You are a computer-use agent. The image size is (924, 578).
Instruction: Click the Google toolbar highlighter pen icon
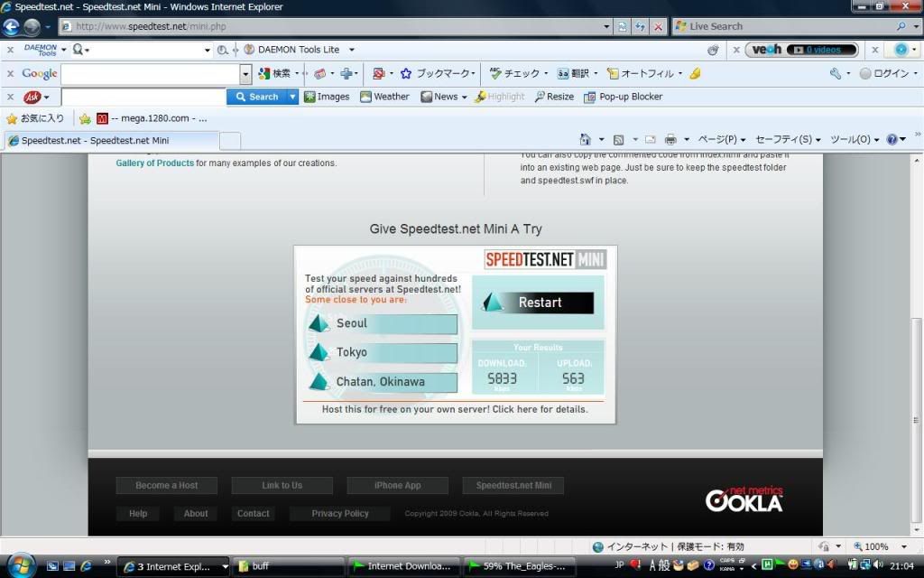696,74
